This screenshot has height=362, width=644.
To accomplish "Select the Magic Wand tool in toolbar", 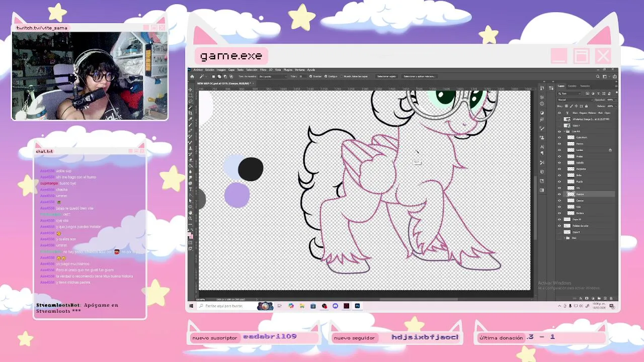I will (x=190, y=107).
